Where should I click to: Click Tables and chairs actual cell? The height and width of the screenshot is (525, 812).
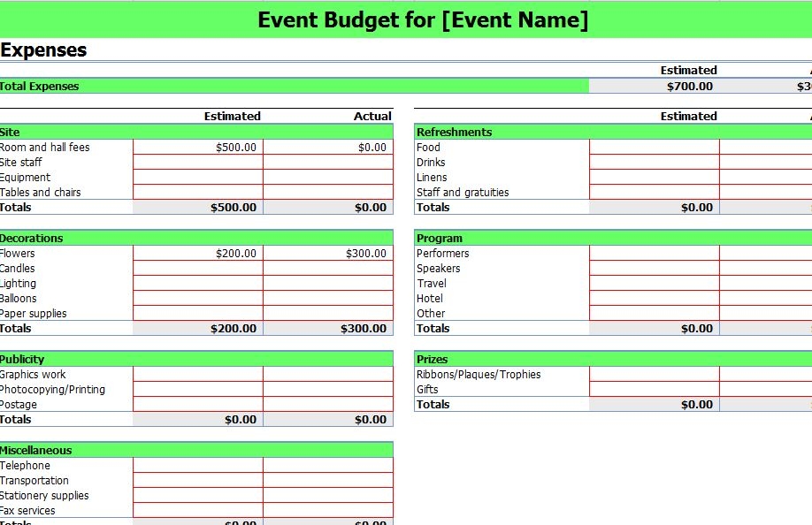click(x=328, y=192)
